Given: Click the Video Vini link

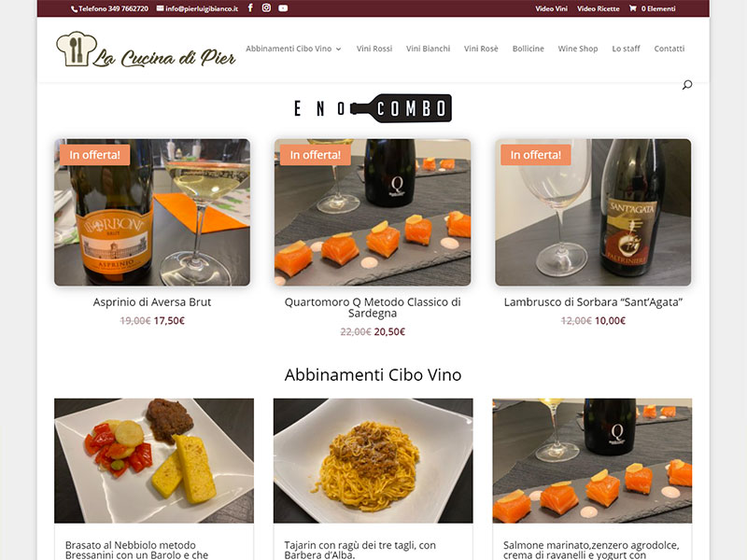Looking at the screenshot, I should coord(551,8).
